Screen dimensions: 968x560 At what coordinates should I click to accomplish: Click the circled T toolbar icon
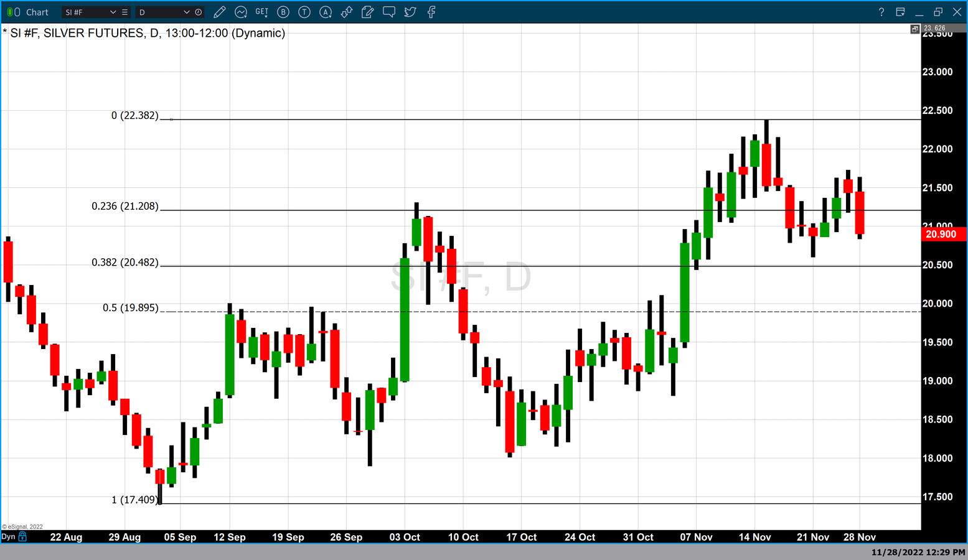[x=304, y=12]
